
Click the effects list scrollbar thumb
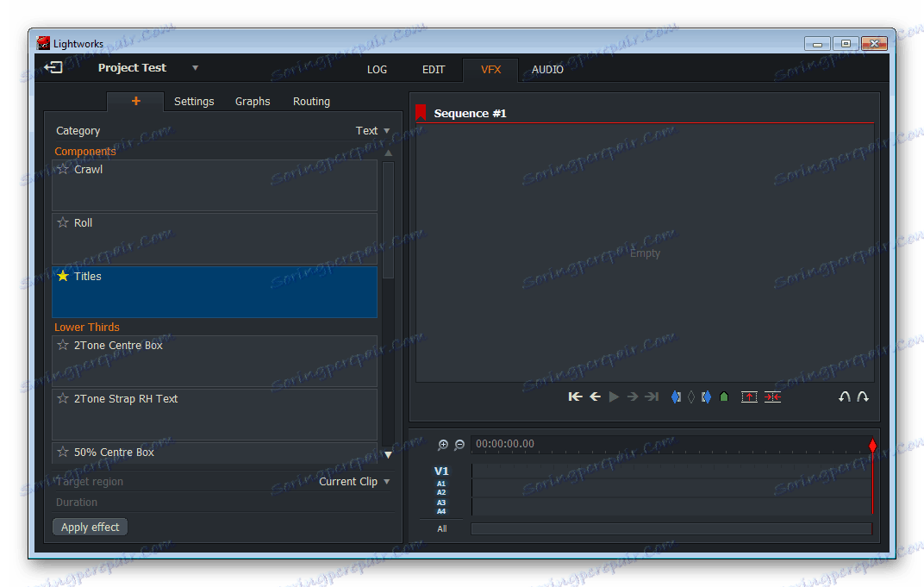pos(389,220)
